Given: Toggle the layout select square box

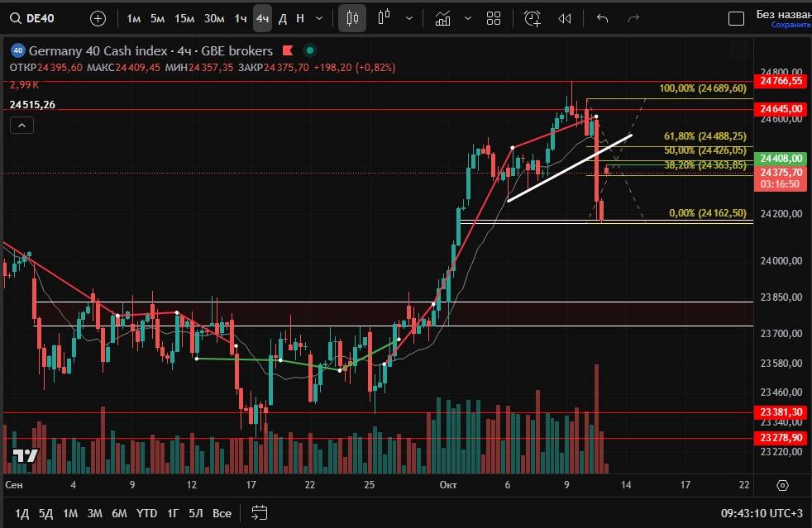Looking at the screenshot, I should tap(735, 18).
